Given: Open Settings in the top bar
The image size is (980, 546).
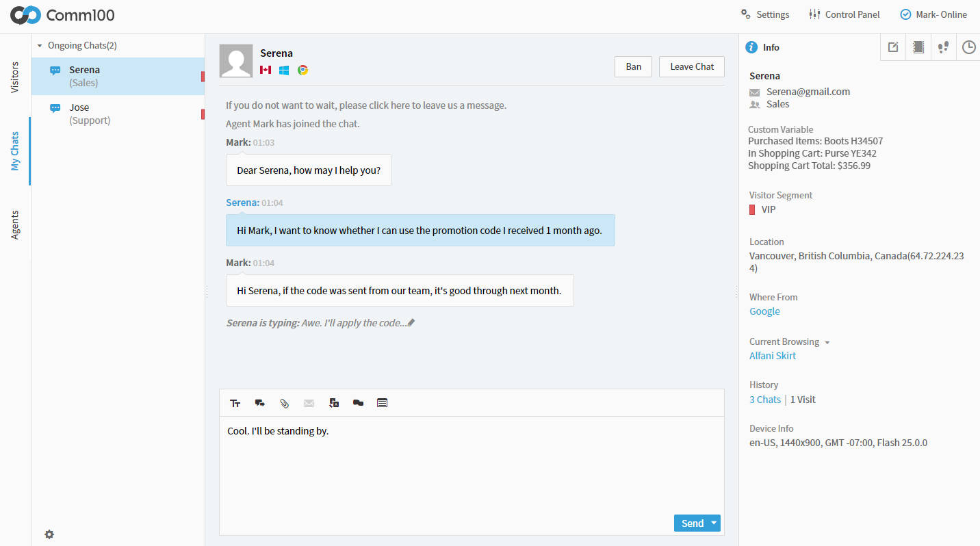Looking at the screenshot, I should point(764,14).
